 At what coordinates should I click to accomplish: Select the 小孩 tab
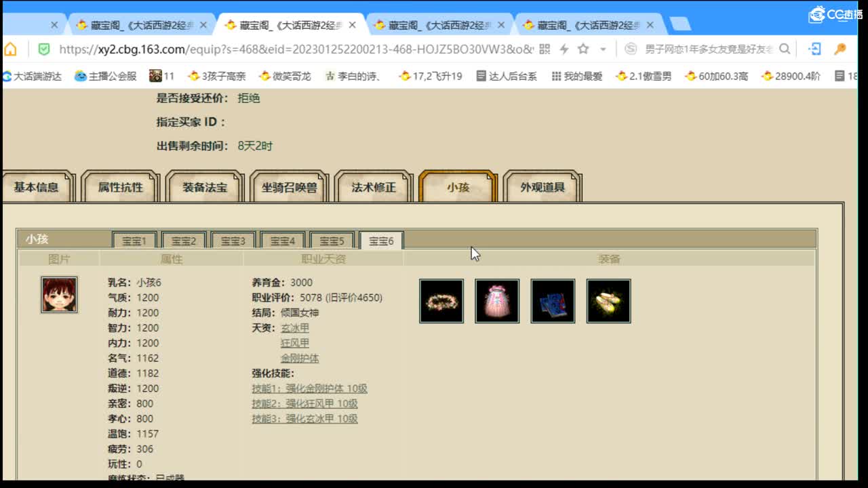(458, 187)
